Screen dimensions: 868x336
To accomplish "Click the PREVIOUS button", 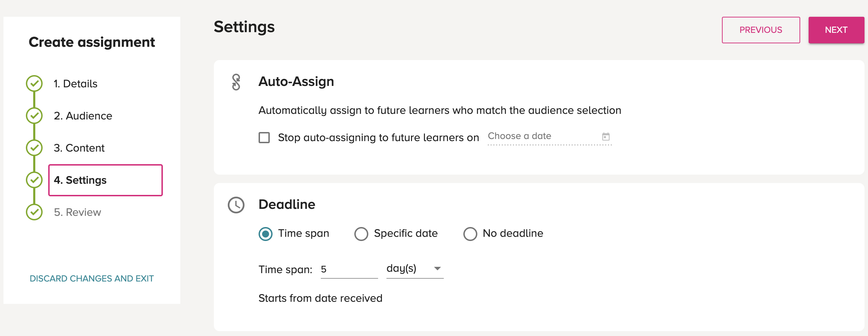I will coord(761,30).
